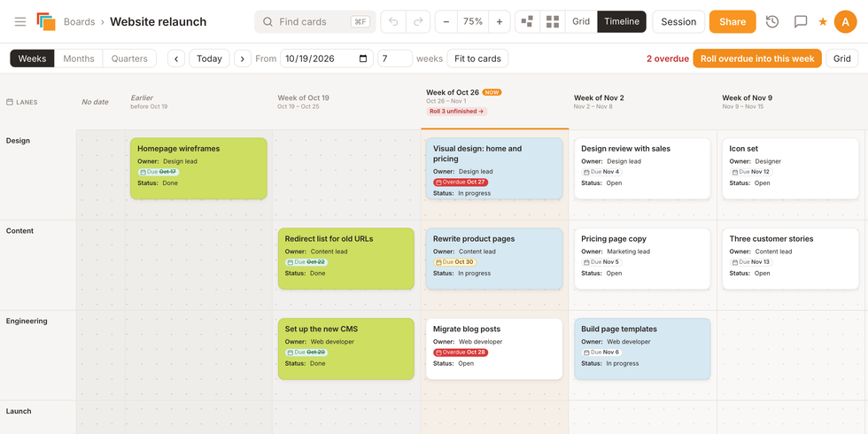Click the Due Nov 4 badge
Screen dimensions: 868x434
pyautogui.click(x=601, y=172)
